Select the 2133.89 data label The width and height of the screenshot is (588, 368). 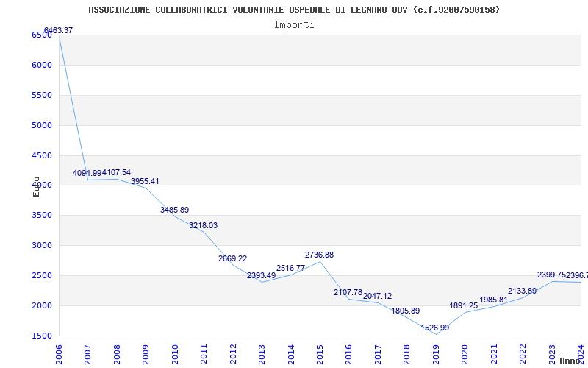(x=522, y=291)
